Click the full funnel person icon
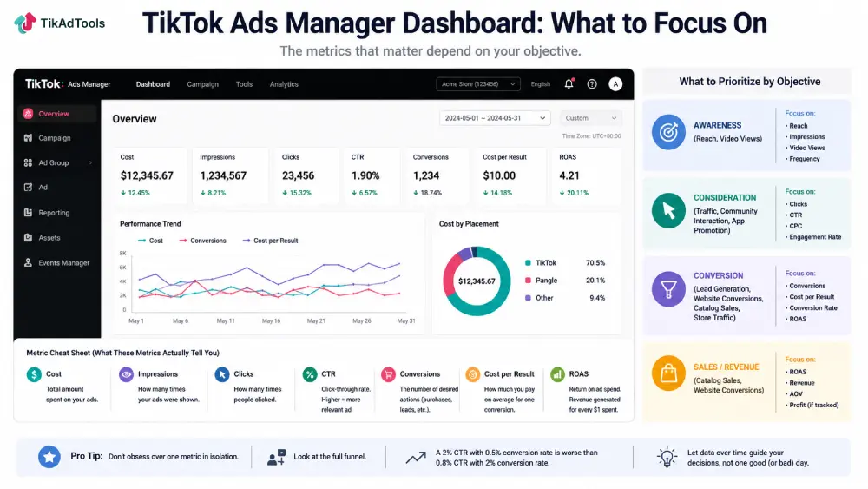Image resolution: width=868 pixels, height=489 pixels. 276,457
